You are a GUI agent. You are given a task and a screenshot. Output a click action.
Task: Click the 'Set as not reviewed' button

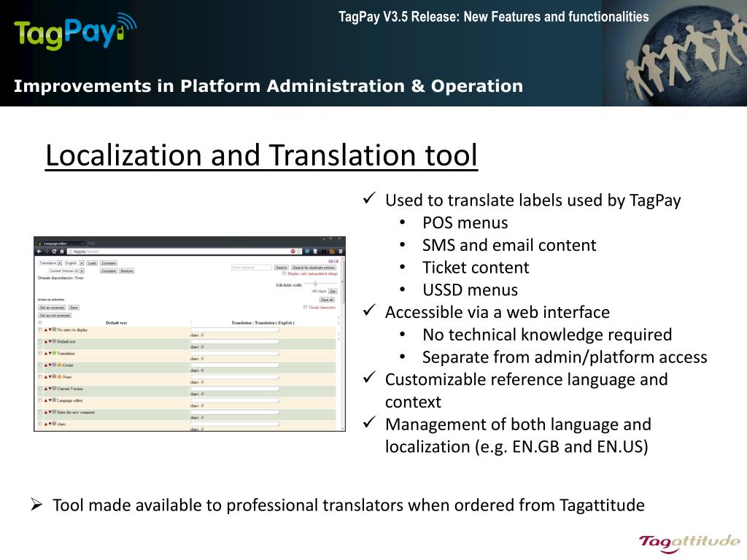(55, 315)
